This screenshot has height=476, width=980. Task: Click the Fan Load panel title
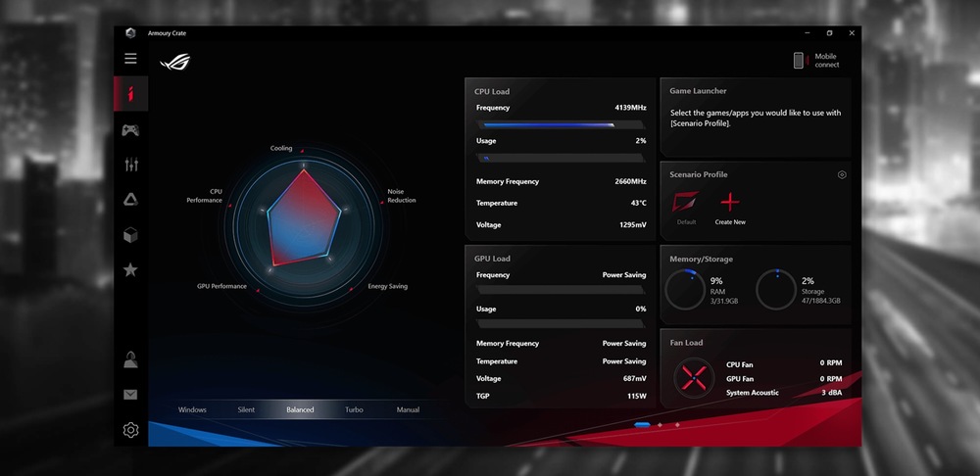point(686,343)
